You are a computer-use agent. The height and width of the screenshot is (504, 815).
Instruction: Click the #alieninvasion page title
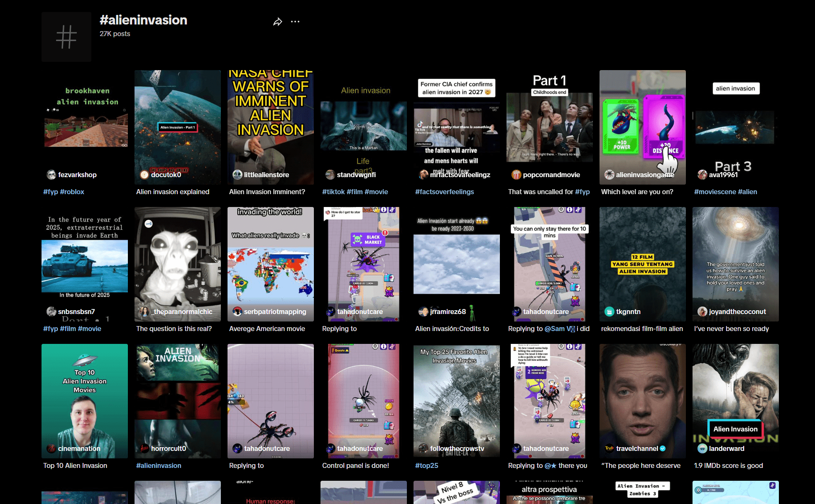pyautogui.click(x=143, y=20)
